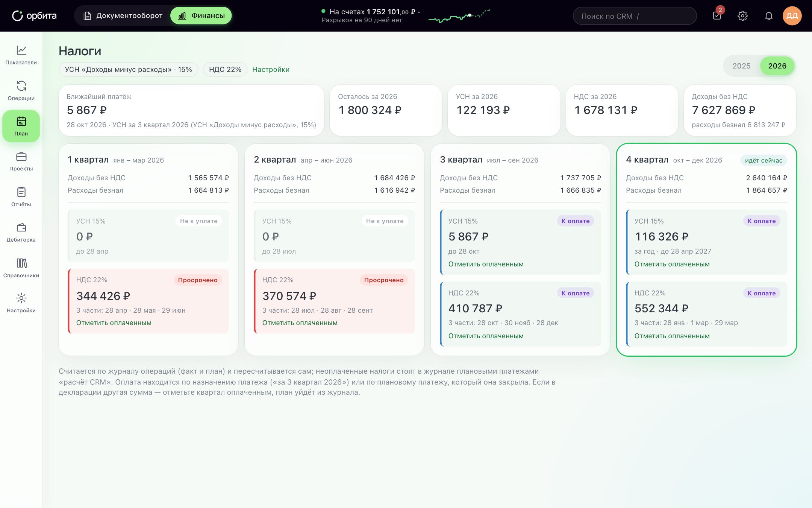Click the 344 426 ₽ НДС amount
The width and height of the screenshot is (812, 508).
pos(103,296)
